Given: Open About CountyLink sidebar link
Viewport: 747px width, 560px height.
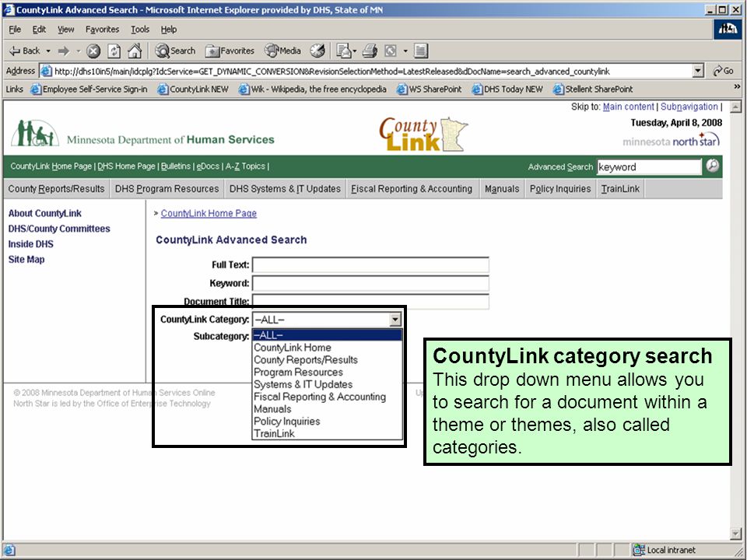Looking at the screenshot, I should click(x=45, y=213).
